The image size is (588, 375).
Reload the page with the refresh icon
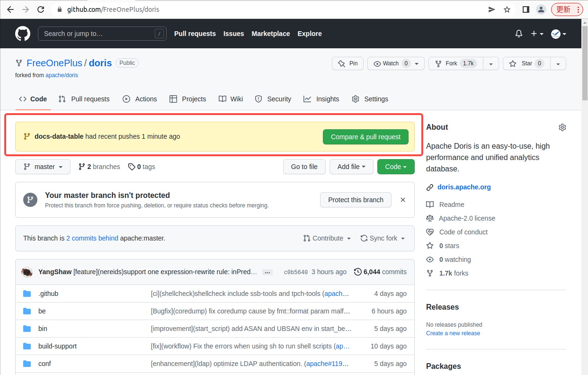(x=41, y=9)
